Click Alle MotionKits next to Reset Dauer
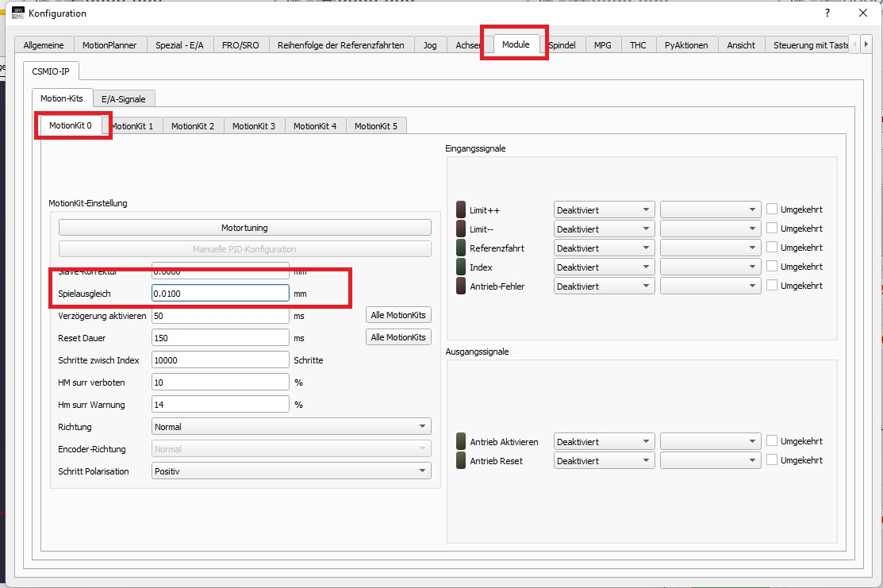This screenshot has height=588, width=883. [x=398, y=337]
